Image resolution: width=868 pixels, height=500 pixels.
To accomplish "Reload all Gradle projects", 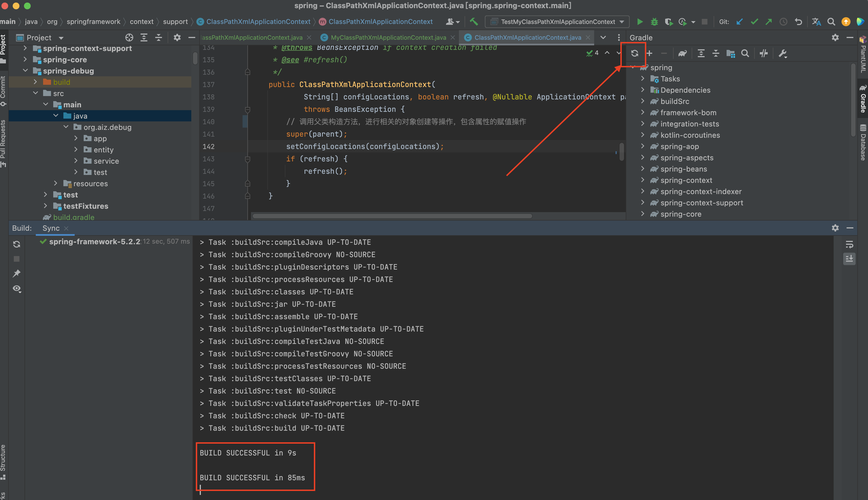I will (x=634, y=53).
